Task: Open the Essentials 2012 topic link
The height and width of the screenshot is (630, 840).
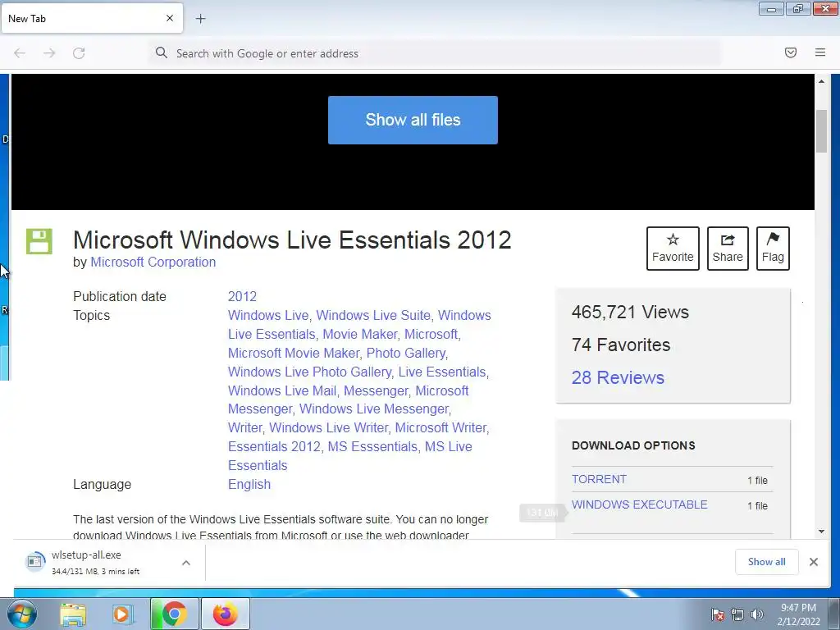Action: [x=274, y=446]
